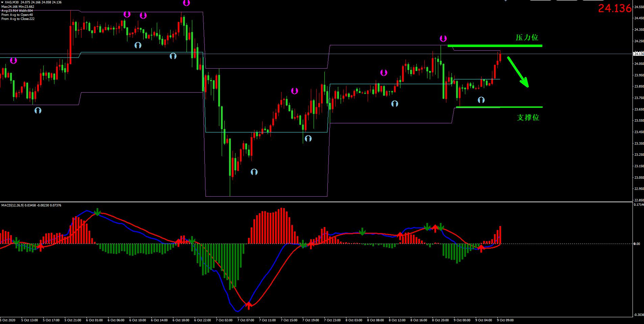Click the 7 Oct 07:00 time axis label
Screen dimensions: 644x324
pyautogui.click(x=246, y=320)
